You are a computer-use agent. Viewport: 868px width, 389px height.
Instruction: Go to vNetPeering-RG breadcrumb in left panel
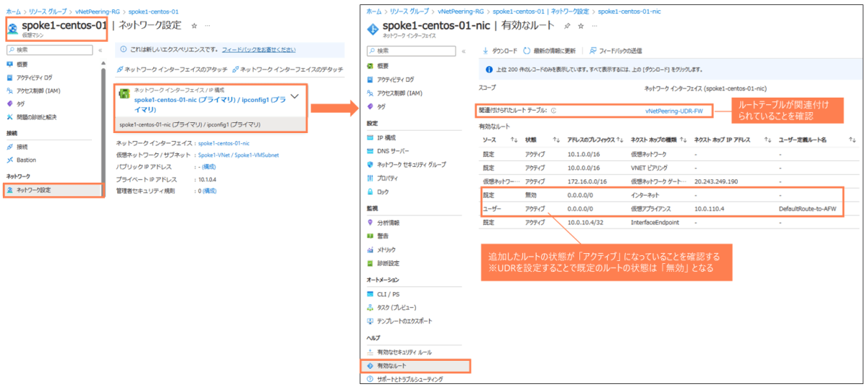(x=98, y=12)
